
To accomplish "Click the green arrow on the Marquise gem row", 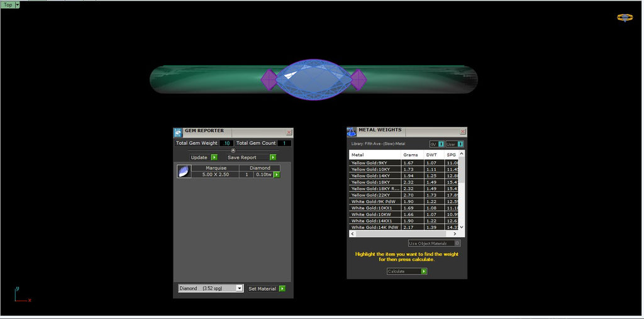I will pos(277,174).
